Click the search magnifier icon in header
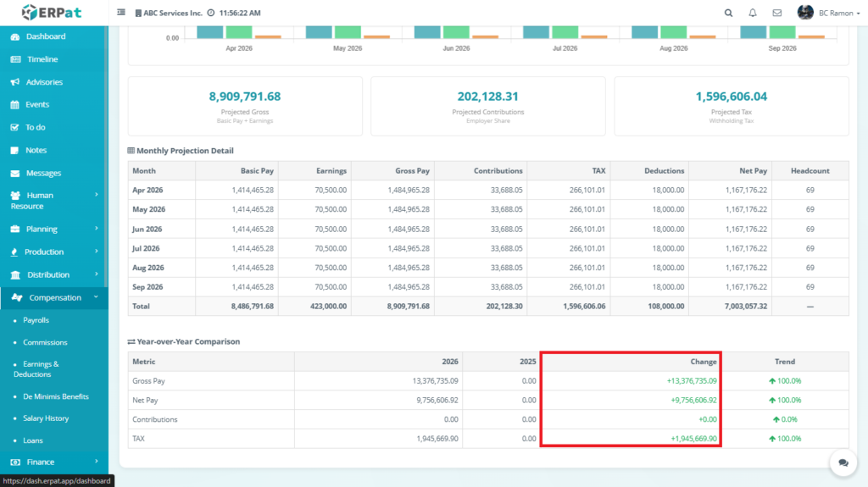The width and height of the screenshot is (868, 487). pos(729,14)
